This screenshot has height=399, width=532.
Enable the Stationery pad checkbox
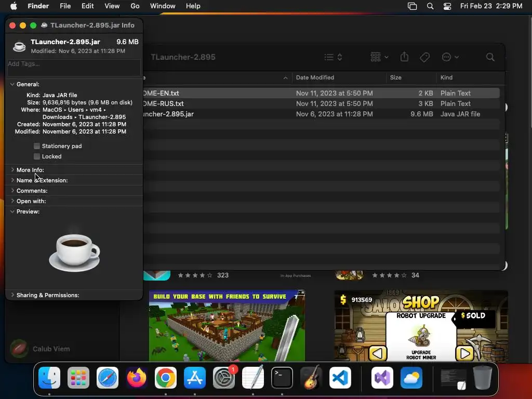coord(37,146)
